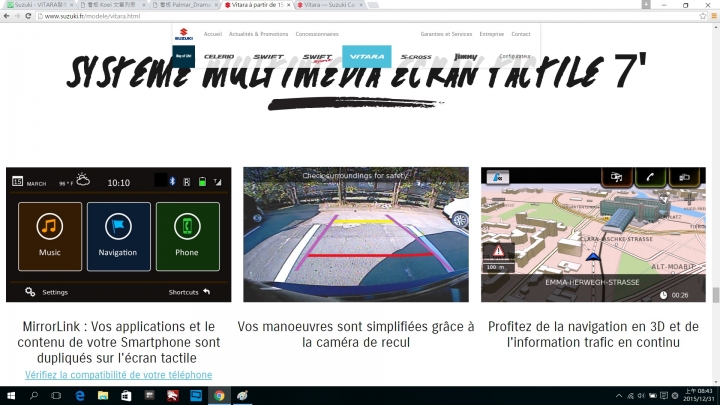Open Action Center notifications icon
The image size is (720, 405).
coord(664,395)
